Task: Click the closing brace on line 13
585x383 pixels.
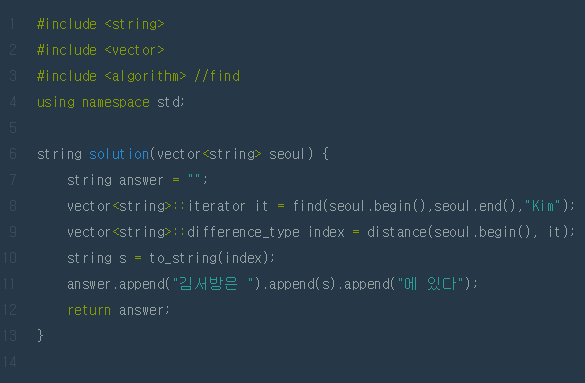Action: coord(41,336)
